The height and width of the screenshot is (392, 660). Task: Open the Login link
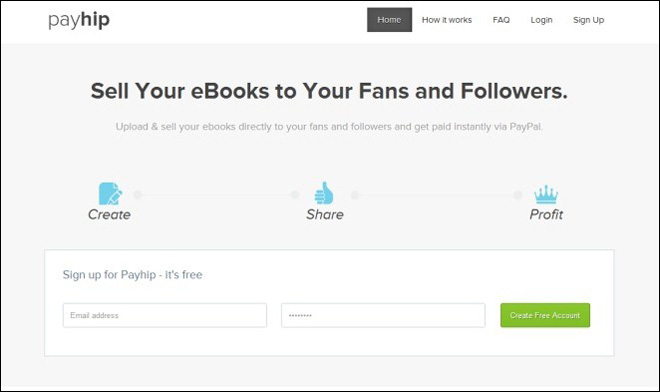pyautogui.click(x=541, y=20)
